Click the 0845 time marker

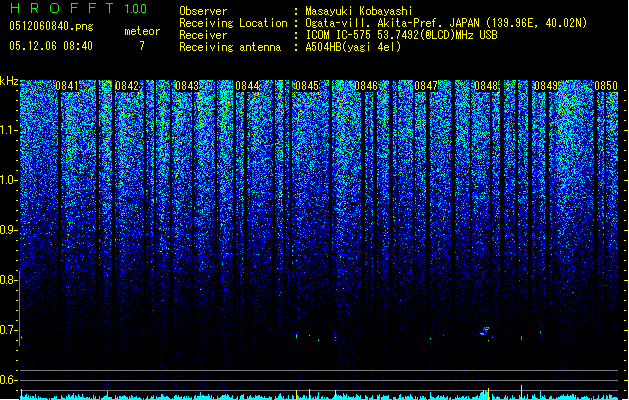click(x=307, y=86)
